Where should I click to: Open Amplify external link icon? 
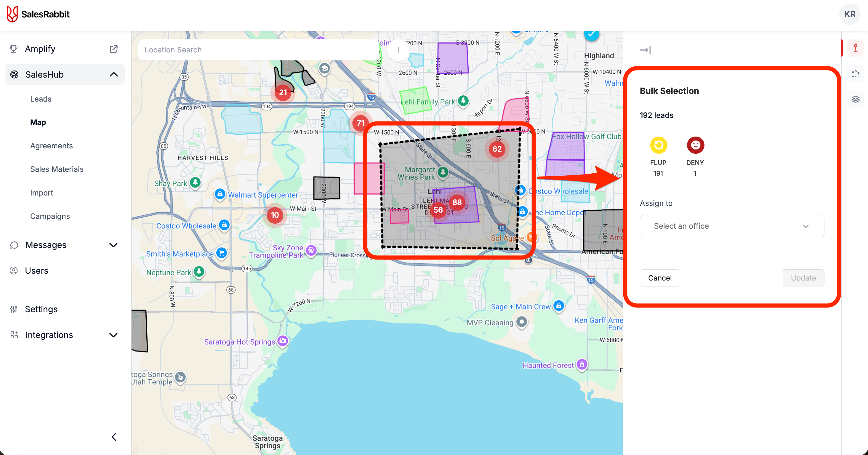coord(113,49)
